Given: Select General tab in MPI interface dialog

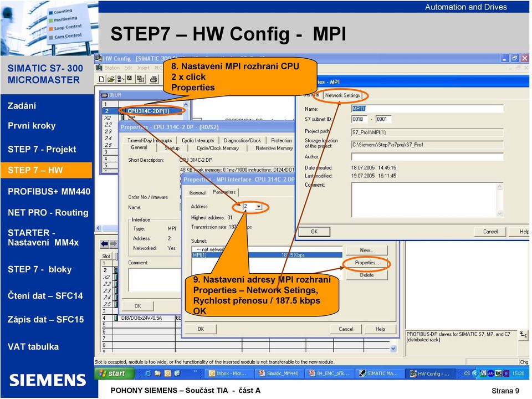Looking at the screenshot, I should tap(197, 193).
